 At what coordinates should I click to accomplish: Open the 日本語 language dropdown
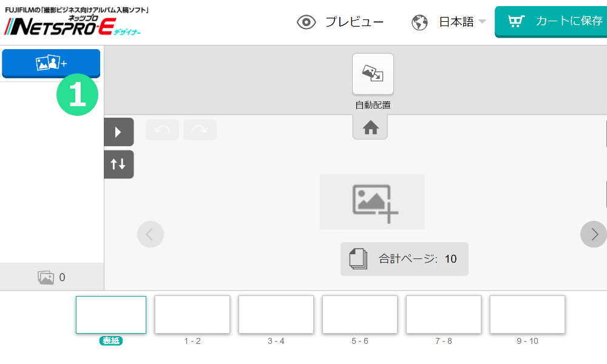point(449,22)
